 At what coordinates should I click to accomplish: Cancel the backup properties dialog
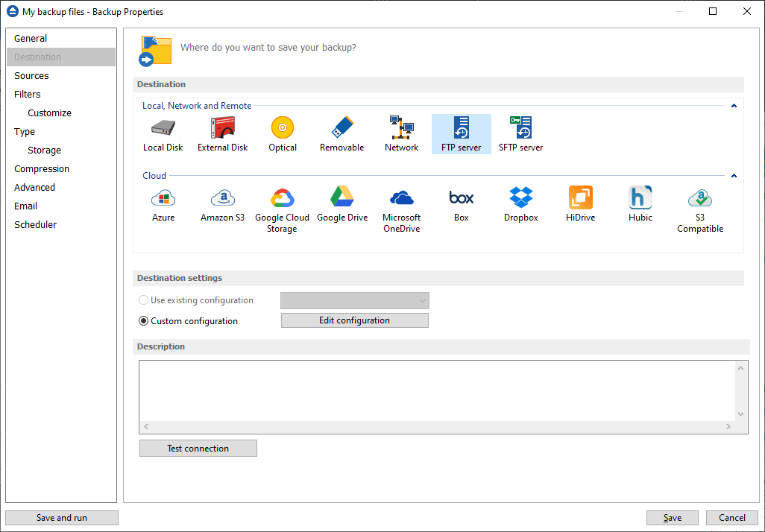732,518
